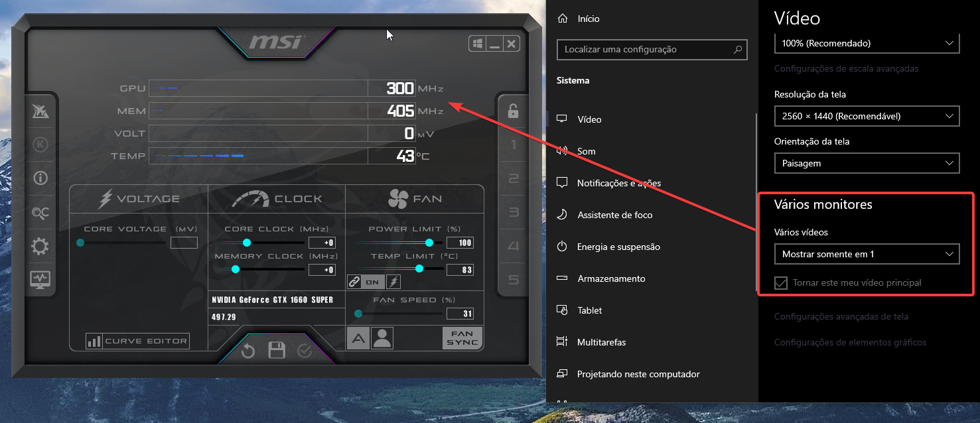
Task: Click the user-defined fan profile icon
Action: click(x=382, y=339)
